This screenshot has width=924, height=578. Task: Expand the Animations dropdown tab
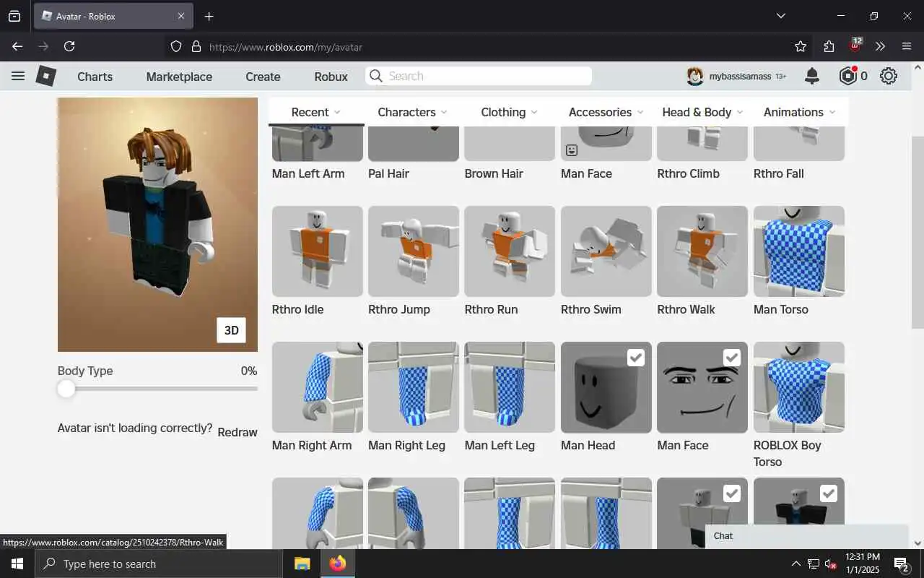799,112
